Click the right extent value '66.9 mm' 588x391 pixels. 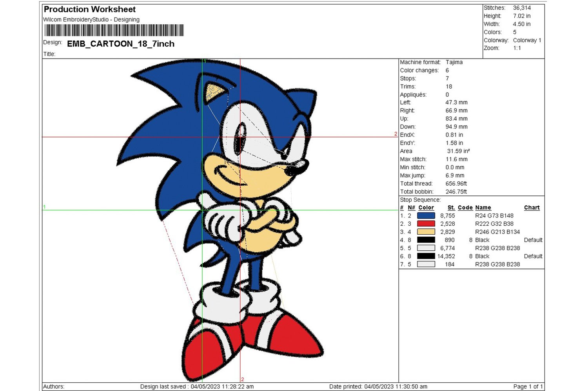[x=456, y=111]
